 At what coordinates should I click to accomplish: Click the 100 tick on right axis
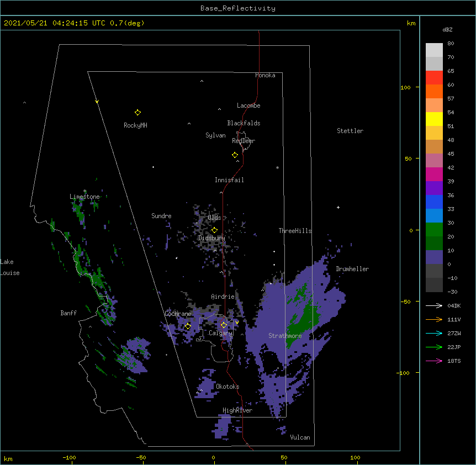(405, 87)
